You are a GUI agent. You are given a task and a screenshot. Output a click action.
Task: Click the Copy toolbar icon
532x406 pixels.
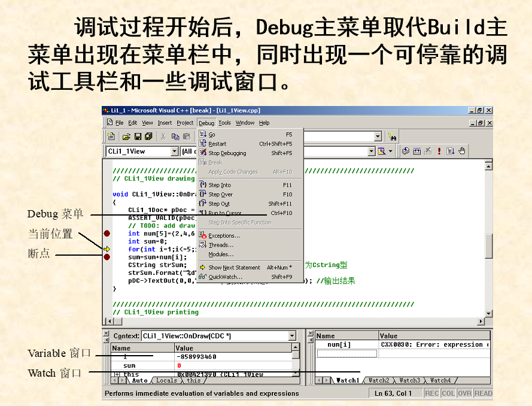[175, 137]
